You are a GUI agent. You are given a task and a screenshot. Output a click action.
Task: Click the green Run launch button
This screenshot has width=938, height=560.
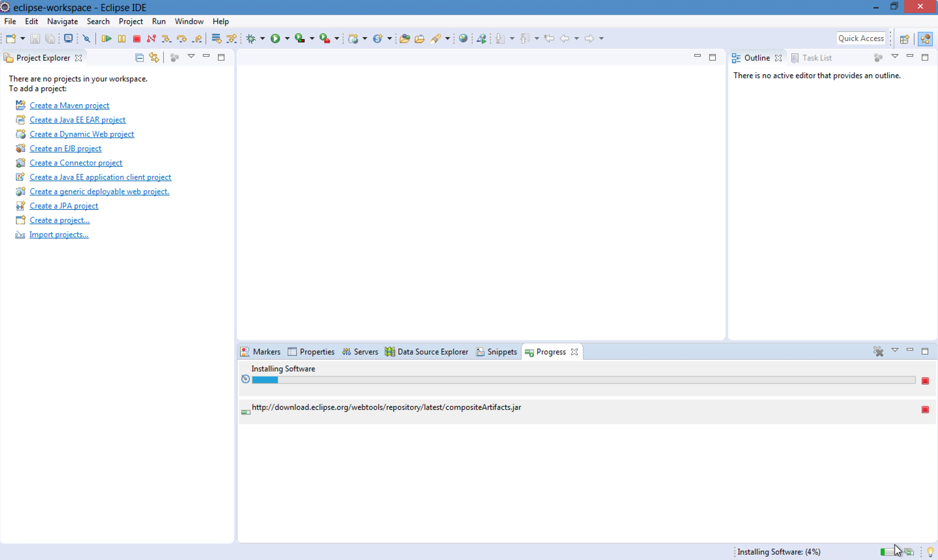point(275,39)
